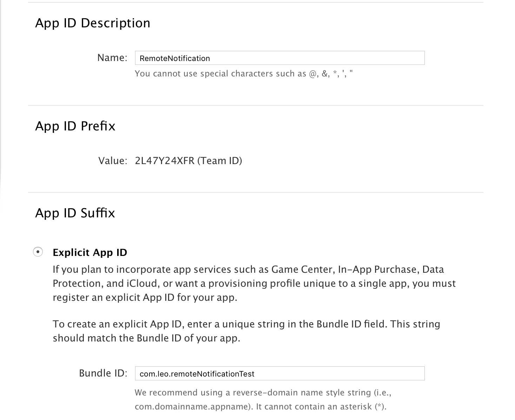
Task: Click the 2L47Y24XFR prefix value
Action: [165, 161]
